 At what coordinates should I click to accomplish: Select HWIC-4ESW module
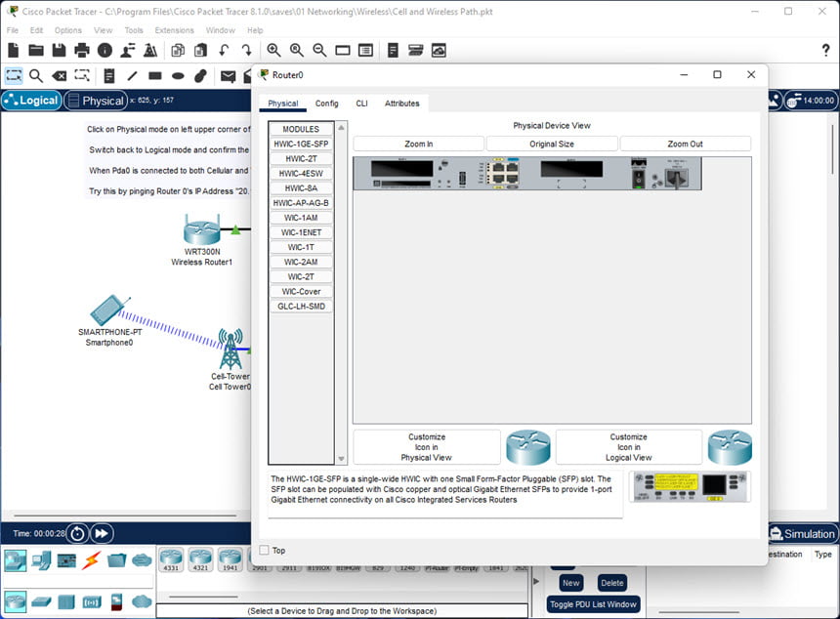point(301,174)
